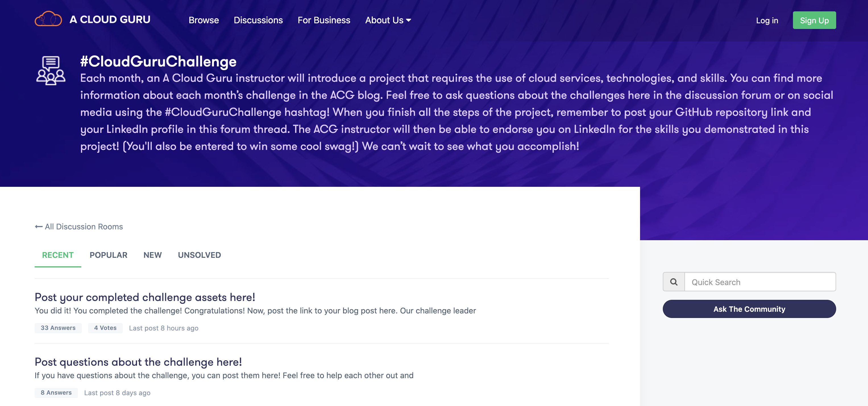
Task: Click the magnifier icon beside Quick Search
Action: point(674,282)
